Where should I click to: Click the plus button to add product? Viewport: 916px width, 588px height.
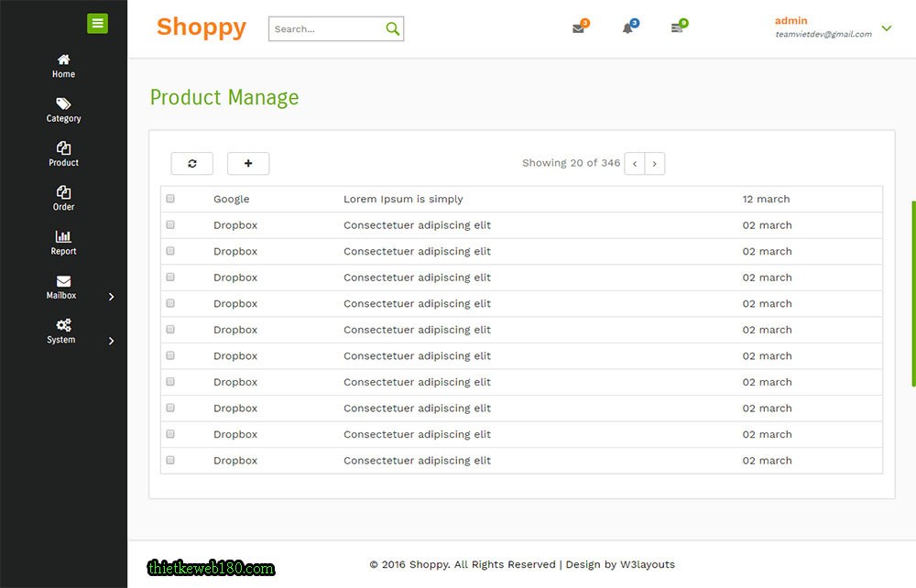tap(248, 163)
